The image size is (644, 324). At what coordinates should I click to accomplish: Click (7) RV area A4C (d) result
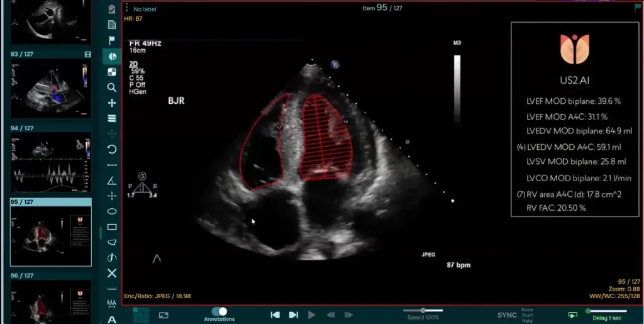point(569,194)
